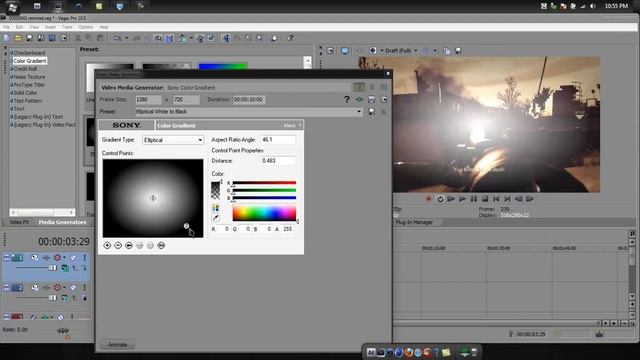This screenshot has height=360, width=640.
Task: Copy snapshot to clipboard in preview
Action: point(447,51)
